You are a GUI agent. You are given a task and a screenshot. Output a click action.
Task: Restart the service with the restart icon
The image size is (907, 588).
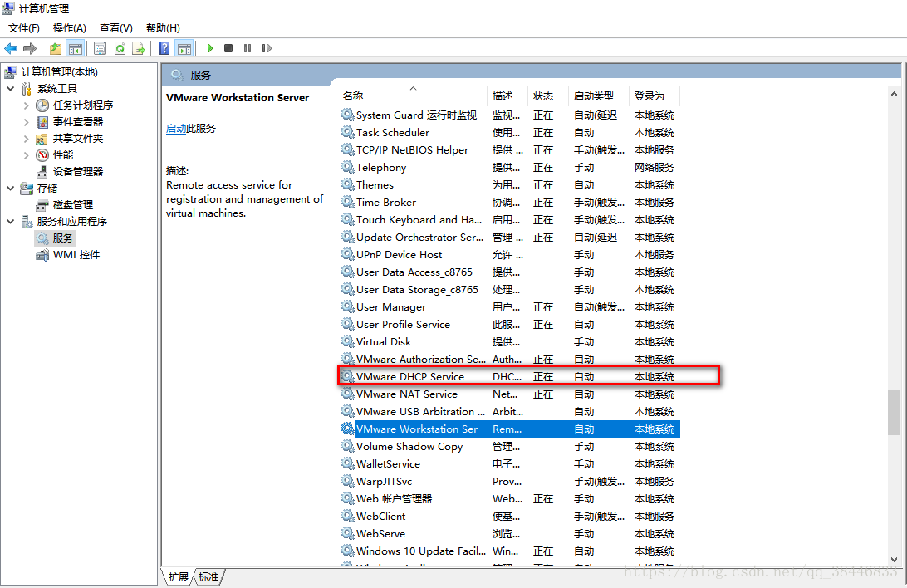(x=267, y=48)
